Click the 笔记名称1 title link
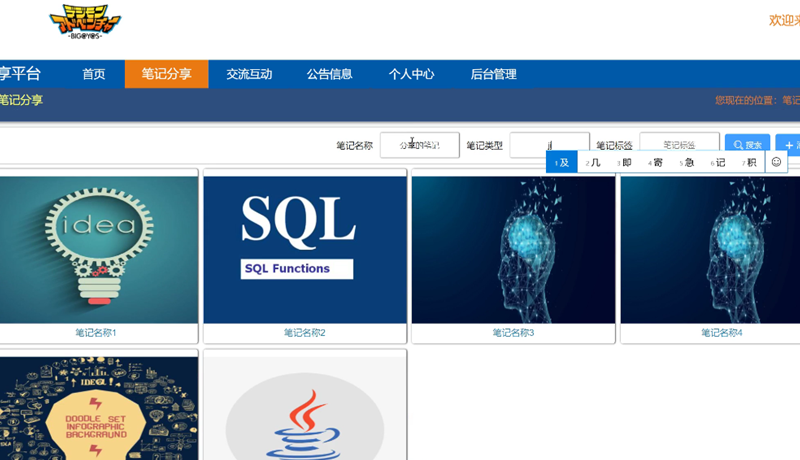The height and width of the screenshot is (460, 800). [x=96, y=333]
